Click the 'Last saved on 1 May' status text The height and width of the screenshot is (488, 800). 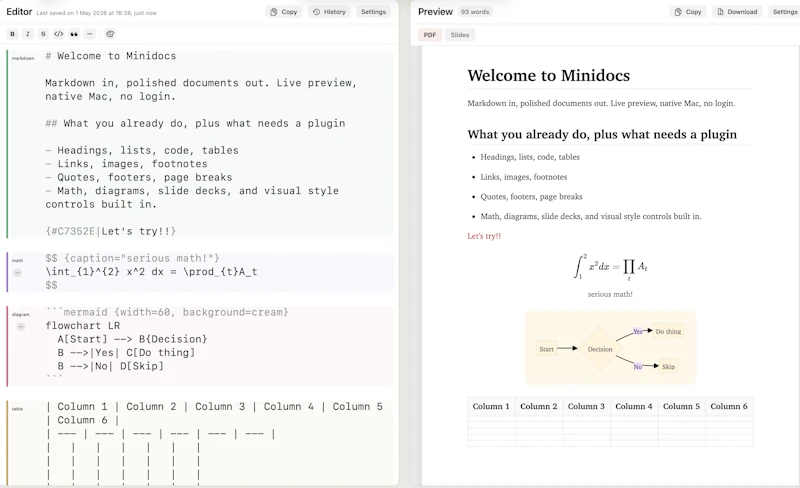click(96, 13)
